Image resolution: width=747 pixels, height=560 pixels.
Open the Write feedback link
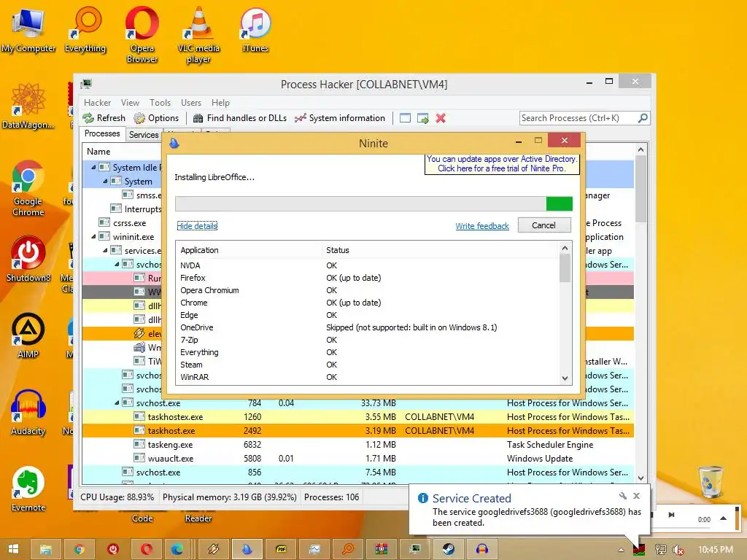coord(482,226)
